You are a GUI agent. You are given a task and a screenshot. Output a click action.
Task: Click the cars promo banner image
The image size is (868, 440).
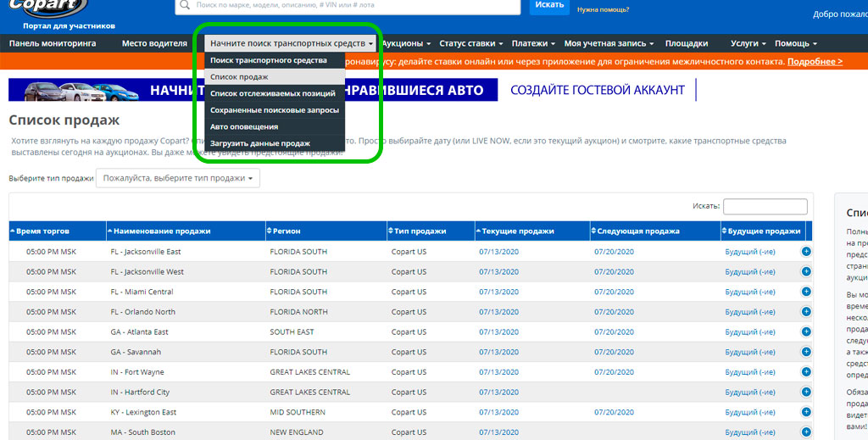(253, 90)
